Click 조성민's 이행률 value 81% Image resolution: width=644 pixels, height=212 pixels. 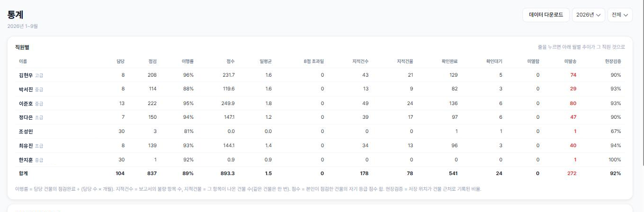189,132
